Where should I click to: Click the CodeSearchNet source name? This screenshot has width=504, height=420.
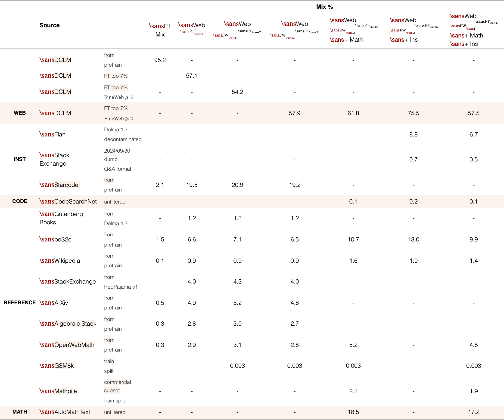[68, 201]
